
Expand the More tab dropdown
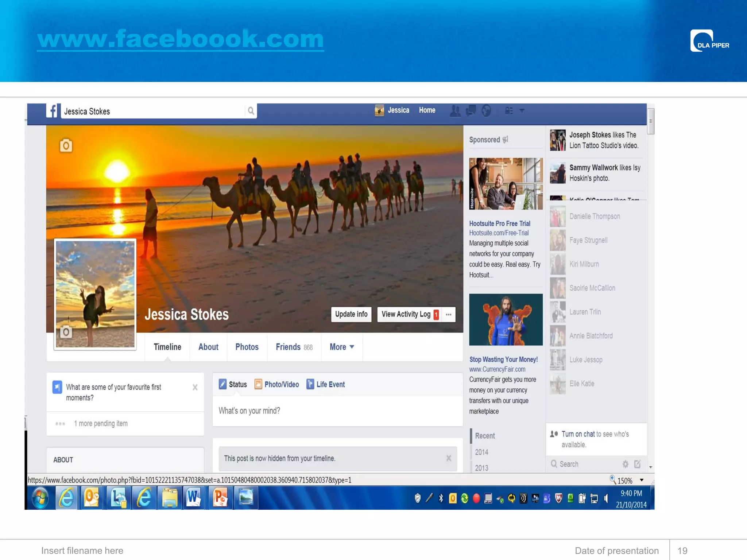342,347
